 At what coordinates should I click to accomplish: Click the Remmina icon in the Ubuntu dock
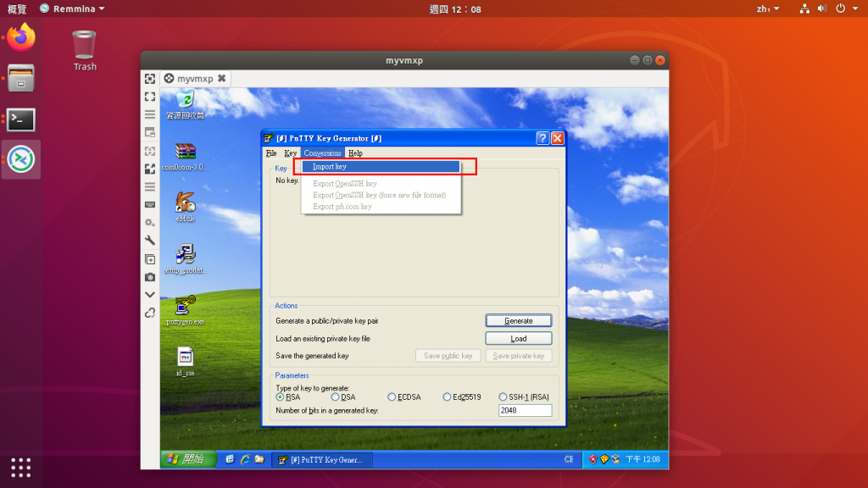pos(21,160)
